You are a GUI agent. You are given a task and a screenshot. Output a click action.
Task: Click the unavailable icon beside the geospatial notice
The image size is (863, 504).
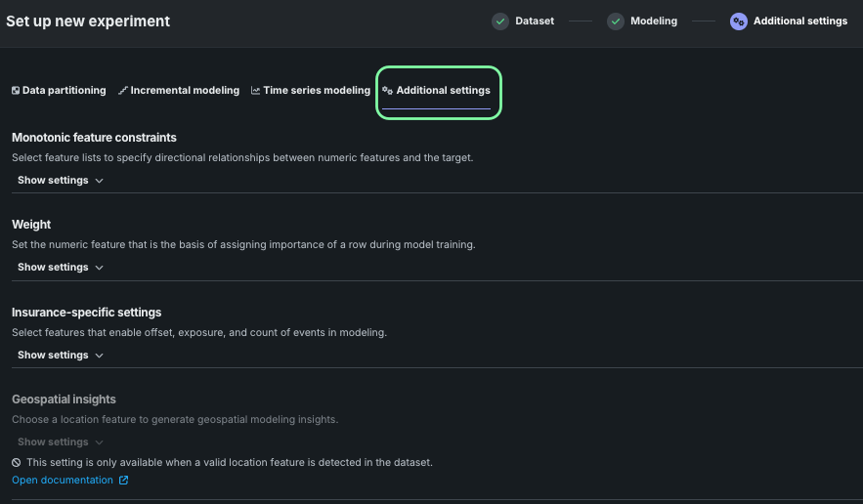pyautogui.click(x=17, y=462)
